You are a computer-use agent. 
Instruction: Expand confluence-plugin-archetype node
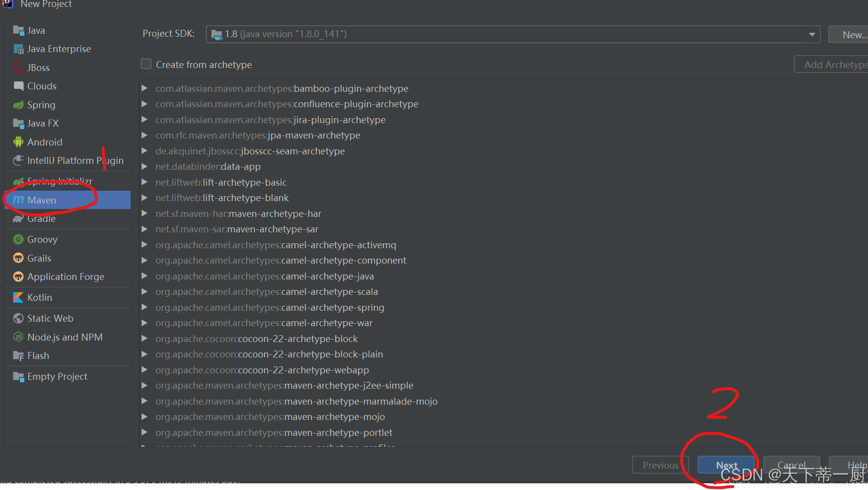pos(145,104)
